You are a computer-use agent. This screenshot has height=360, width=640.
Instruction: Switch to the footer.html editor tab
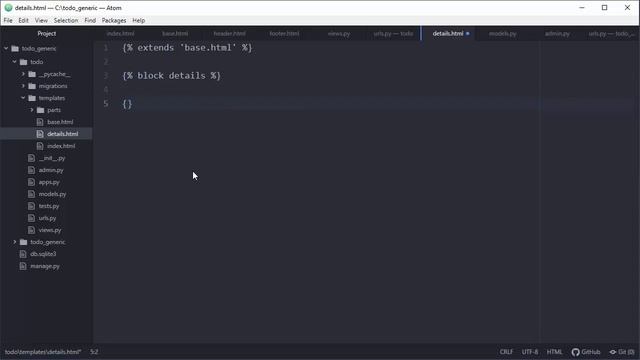[x=284, y=33]
